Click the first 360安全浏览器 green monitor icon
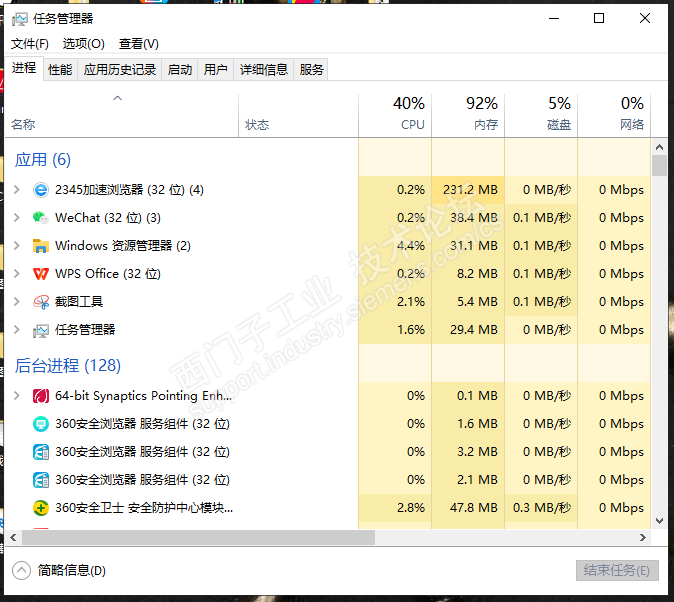 [41, 424]
